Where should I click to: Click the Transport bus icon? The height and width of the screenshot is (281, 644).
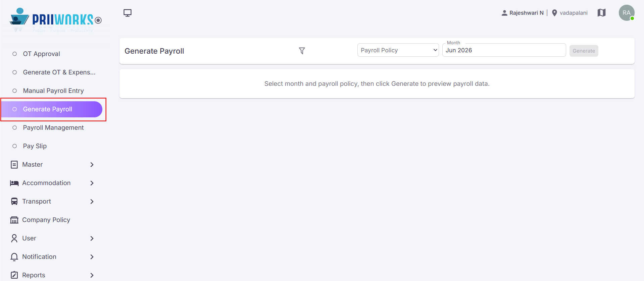click(x=14, y=201)
